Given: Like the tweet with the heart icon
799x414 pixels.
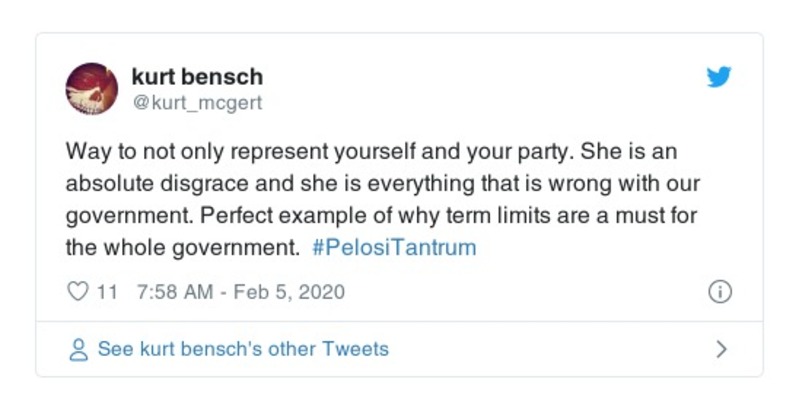Looking at the screenshot, I should tap(77, 292).
